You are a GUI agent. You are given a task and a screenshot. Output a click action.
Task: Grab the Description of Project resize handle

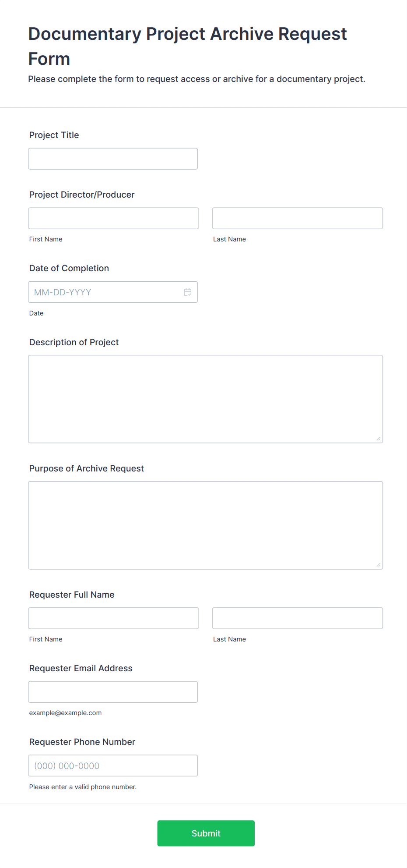pos(379,439)
